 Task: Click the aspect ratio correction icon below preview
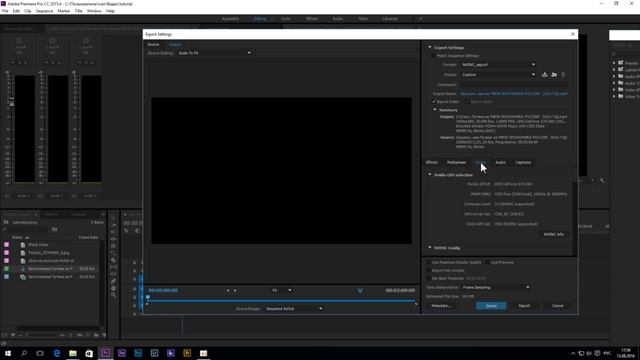pos(360,291)
